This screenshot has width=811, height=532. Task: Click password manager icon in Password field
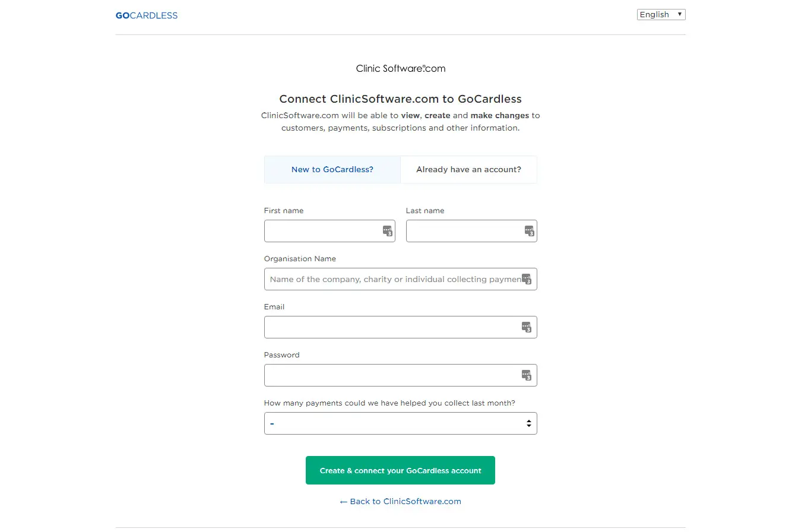coord(526,375)
